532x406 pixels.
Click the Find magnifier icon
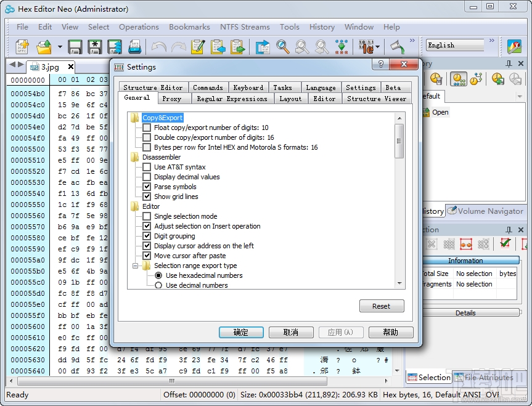point(282,46)
